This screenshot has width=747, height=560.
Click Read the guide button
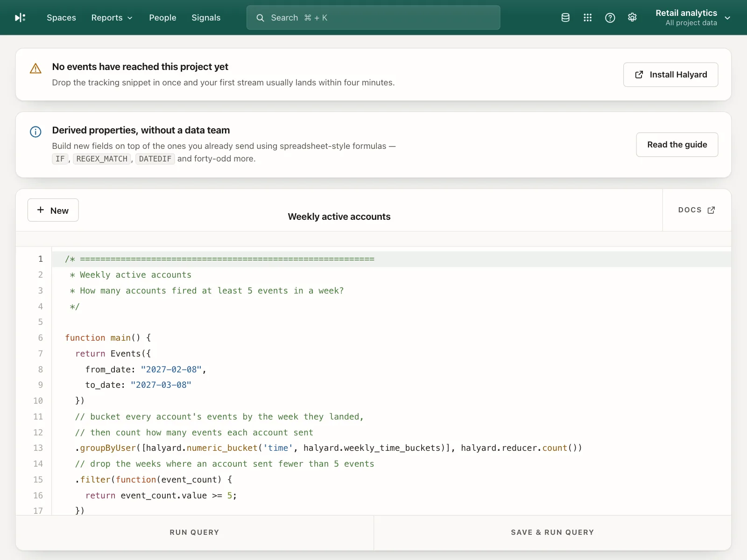(x=677, y=145)
